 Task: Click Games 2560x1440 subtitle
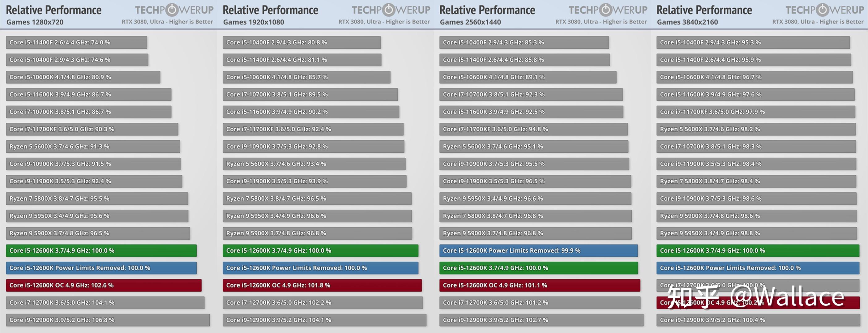pyautogui.click(x=470, y=22)
